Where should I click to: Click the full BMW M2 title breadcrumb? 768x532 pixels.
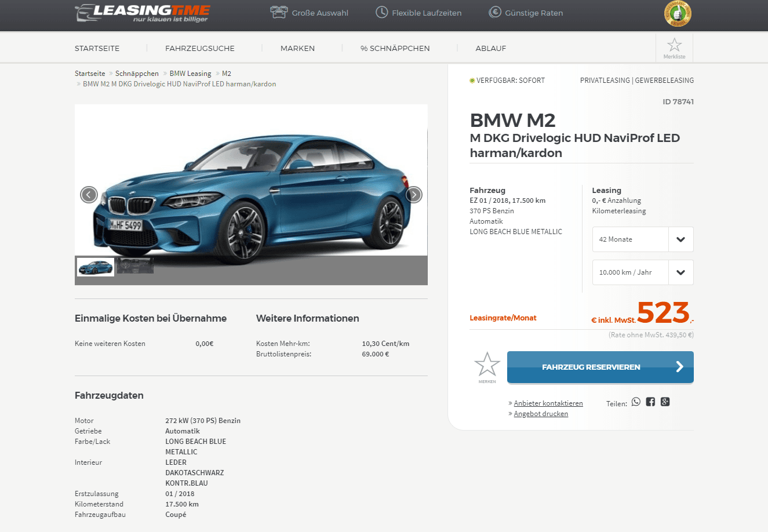point(179,84)
